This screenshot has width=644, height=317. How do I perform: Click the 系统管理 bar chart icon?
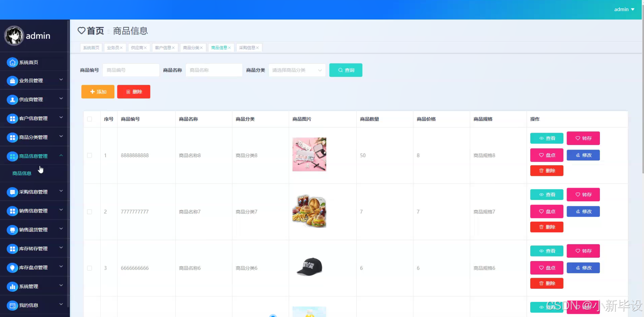tap(12, 286)
